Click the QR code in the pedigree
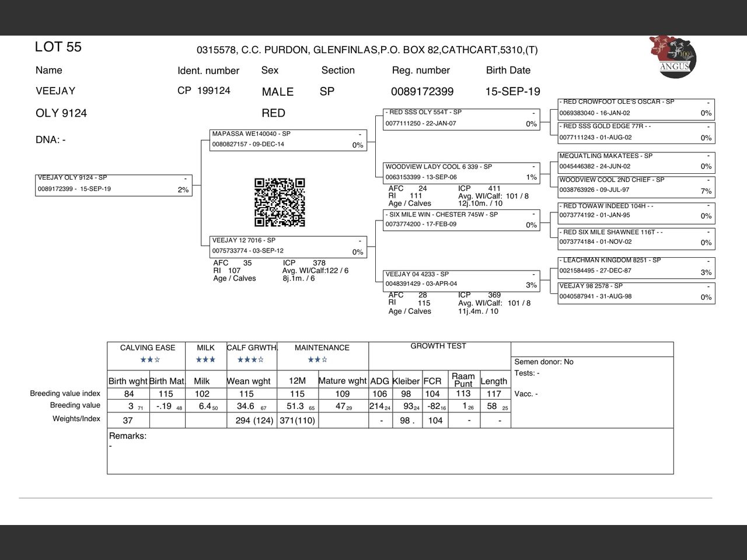The image size is (747, 560). click(x=280, y=202)
